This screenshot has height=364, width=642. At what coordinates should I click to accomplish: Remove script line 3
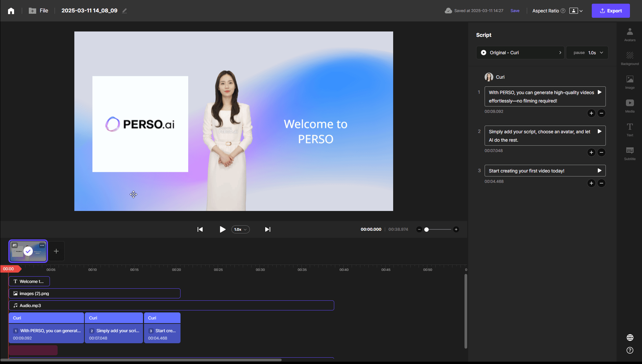point(601,183)
